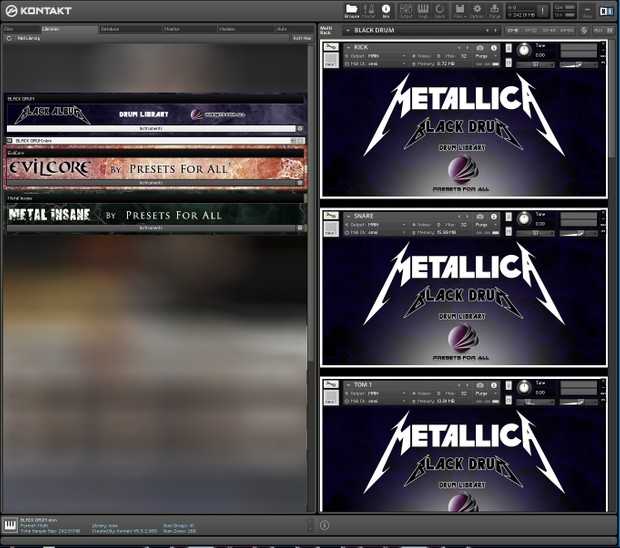Open Evilcore library Instruments button
The height and width of the screenshot is (548, 620).
coord(151,183)
